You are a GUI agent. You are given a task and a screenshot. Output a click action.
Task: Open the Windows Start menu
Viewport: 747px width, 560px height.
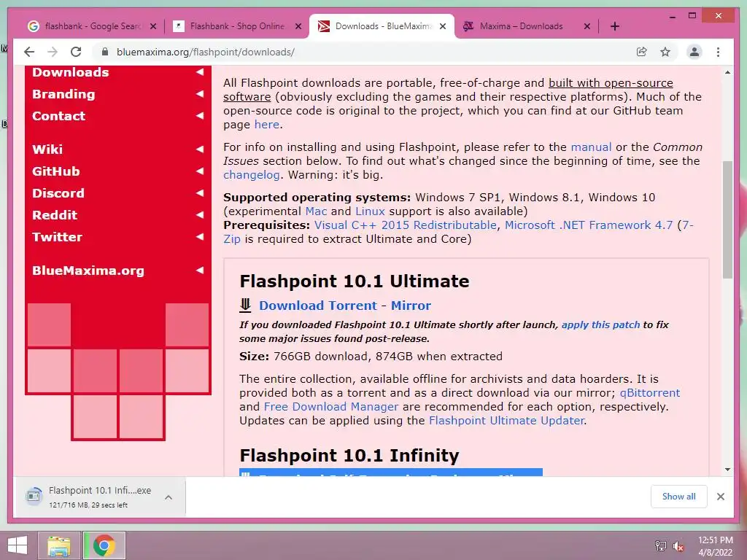click(18, 545)
